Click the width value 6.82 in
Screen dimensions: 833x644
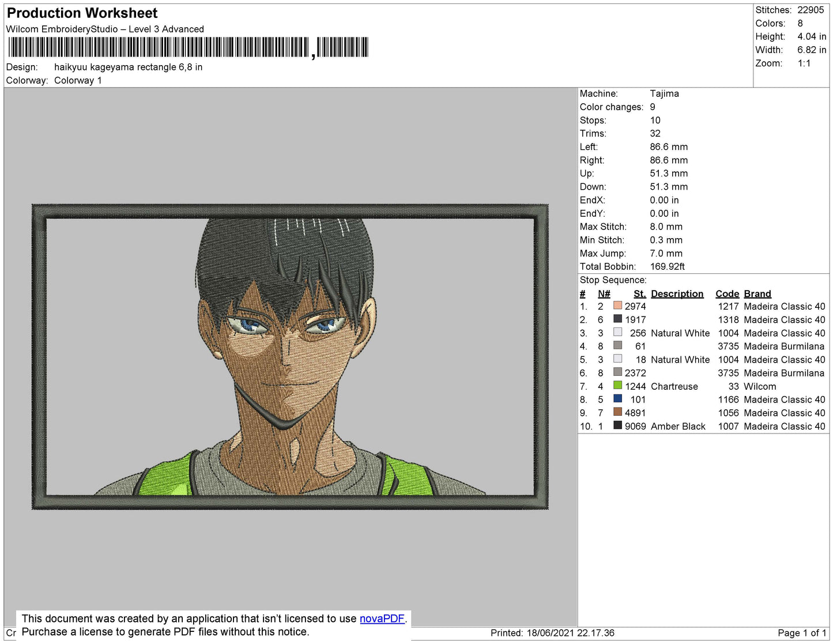[812, 50]
